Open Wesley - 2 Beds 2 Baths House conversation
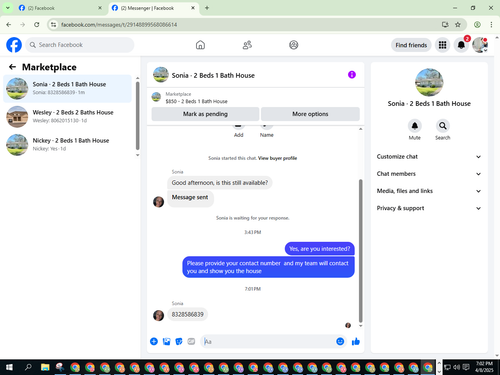 [67, 117]
